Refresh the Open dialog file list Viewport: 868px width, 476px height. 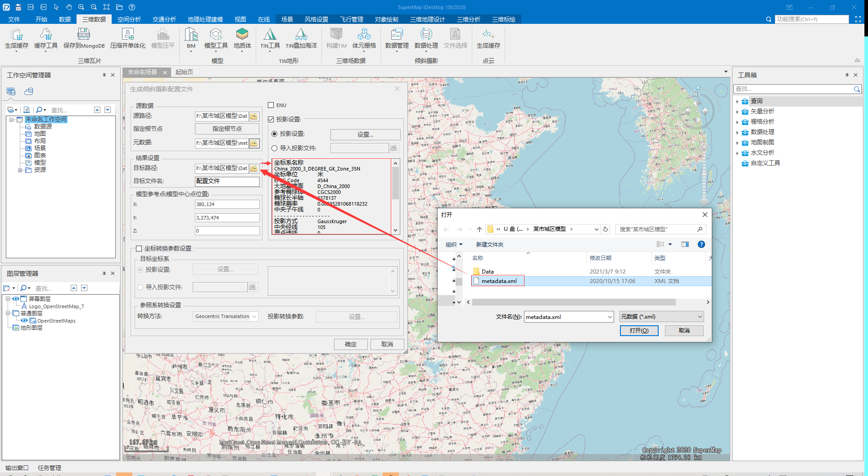(606, 229)
